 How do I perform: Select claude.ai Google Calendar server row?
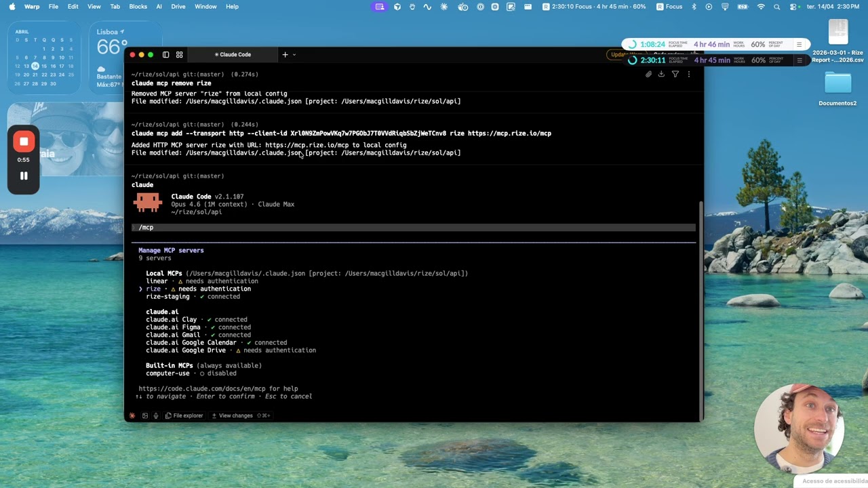coord(216,343)
